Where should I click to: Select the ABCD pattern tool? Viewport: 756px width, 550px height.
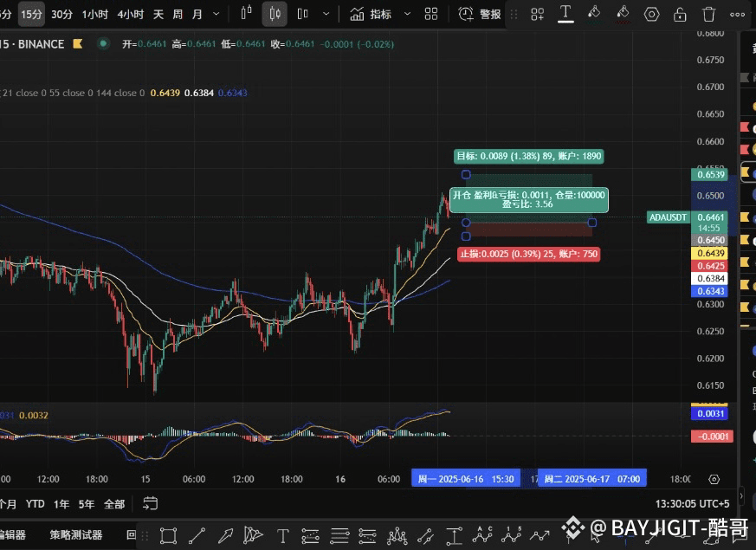[x=481, y=534]
